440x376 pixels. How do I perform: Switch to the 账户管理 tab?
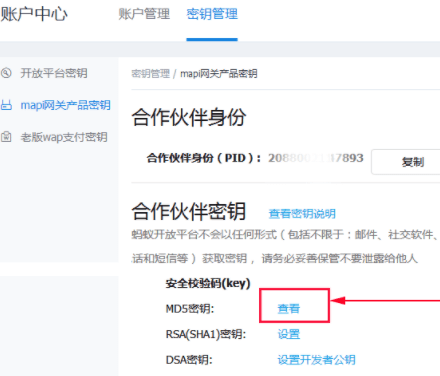click(x=144, y=14)
